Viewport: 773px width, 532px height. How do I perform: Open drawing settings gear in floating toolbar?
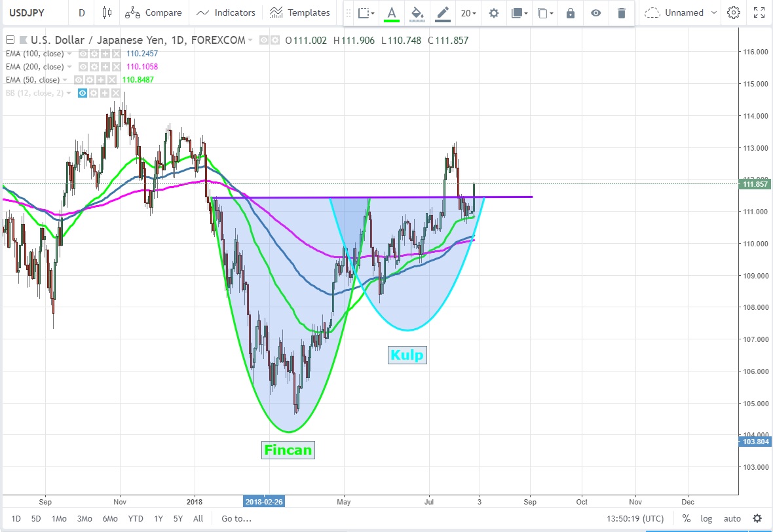click(494, 13)
